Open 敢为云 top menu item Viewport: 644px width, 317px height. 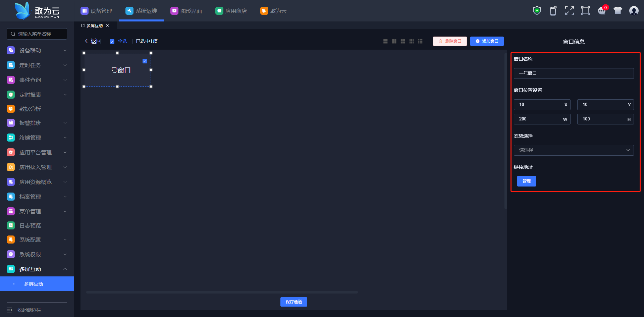coord(273,11)
